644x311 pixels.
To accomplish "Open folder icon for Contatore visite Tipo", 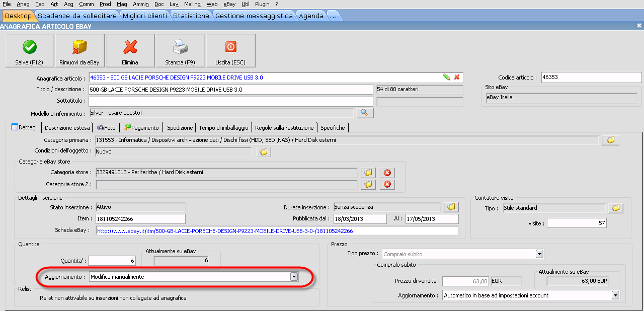I will tap(616, 208).
